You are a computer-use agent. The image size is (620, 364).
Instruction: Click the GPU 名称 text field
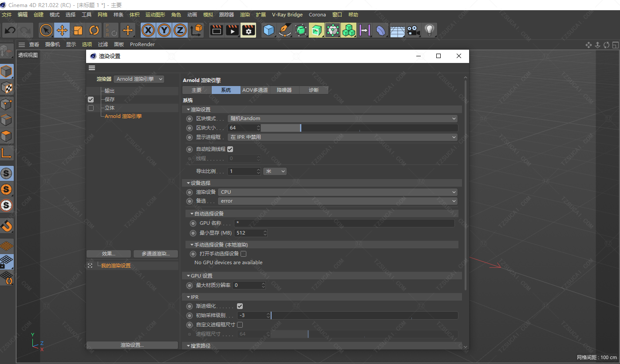(x=344, y=223)
